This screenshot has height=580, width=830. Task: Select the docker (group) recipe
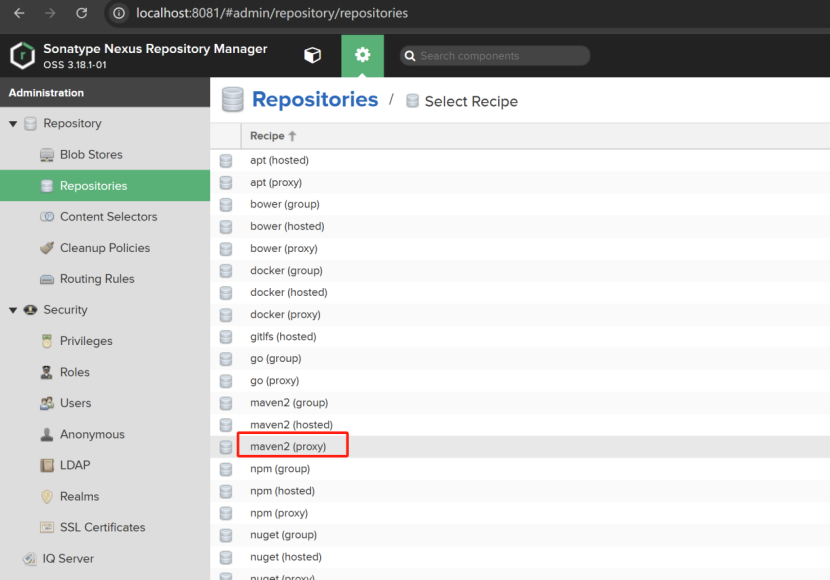coord(520,270)
